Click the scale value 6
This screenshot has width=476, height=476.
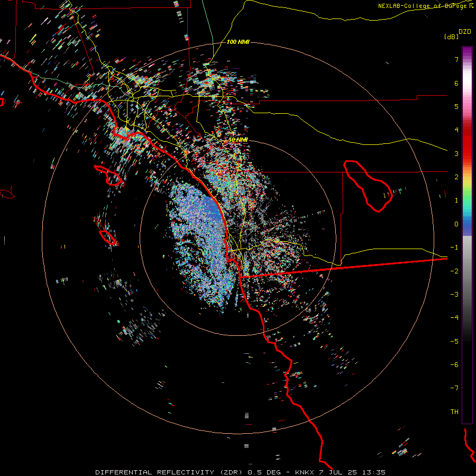(456, 83)
